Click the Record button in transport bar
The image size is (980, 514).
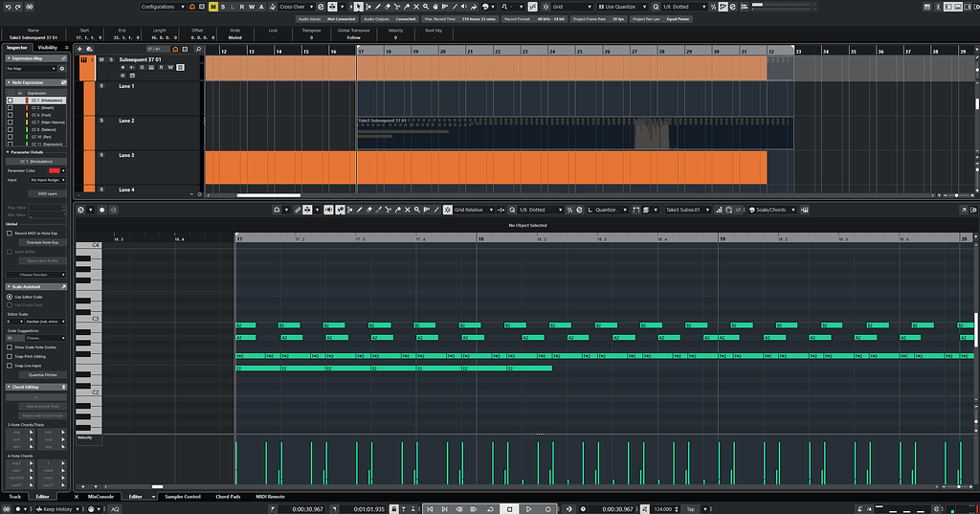click(548, 509)
